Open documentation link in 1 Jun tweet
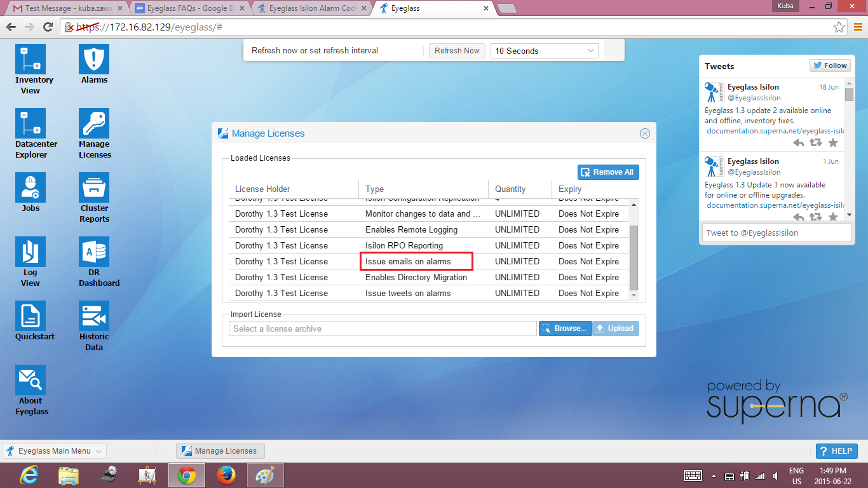 pyautogui.click(x=776, y=205)
